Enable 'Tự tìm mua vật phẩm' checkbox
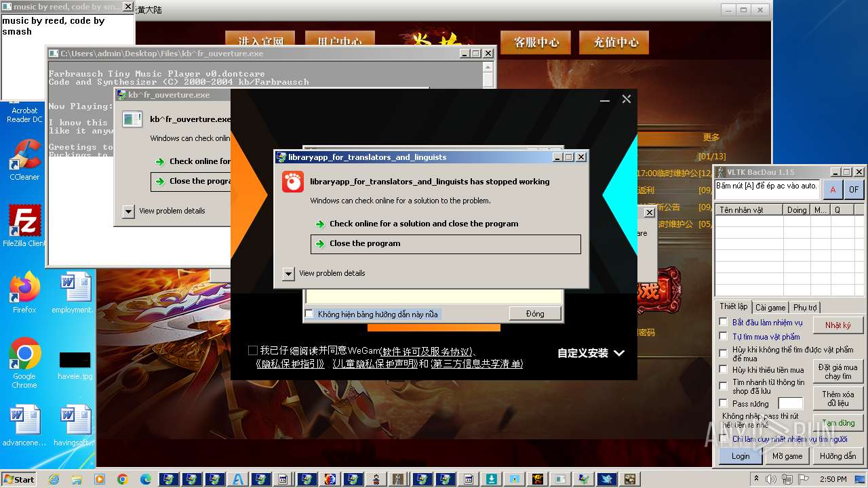This screenshot has height=488, width=868. [724, 336]
